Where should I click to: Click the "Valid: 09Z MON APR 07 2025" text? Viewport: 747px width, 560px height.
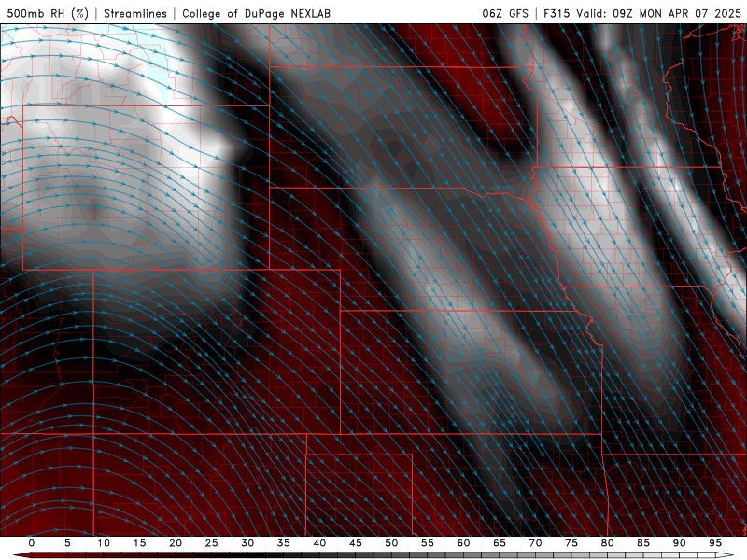click(659, 13)
